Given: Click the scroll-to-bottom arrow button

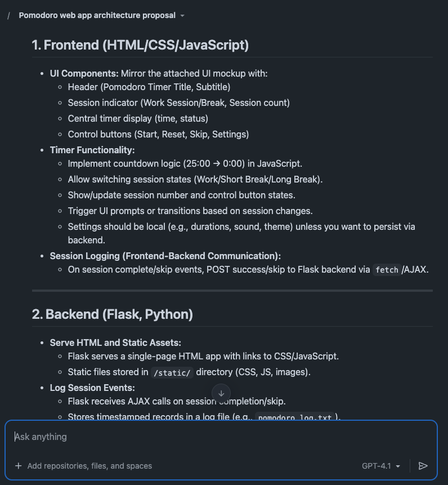Looking at the screenshot, I should (x=221, y=394).
